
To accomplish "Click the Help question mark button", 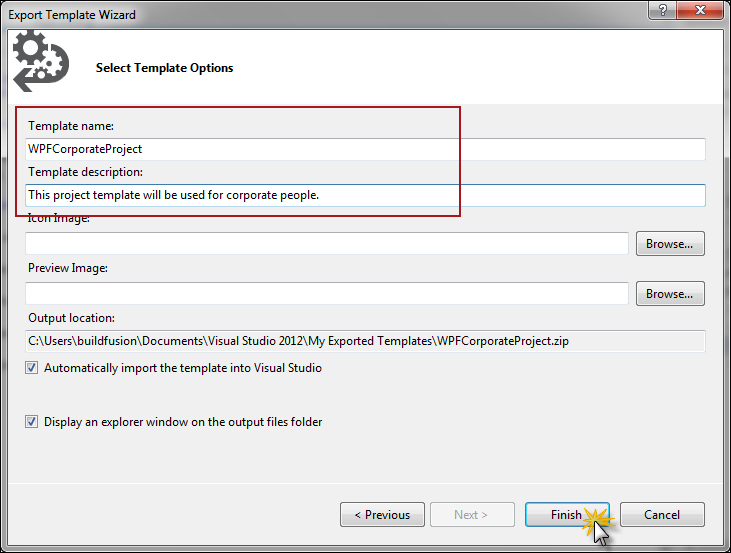I will coord(662,11).
